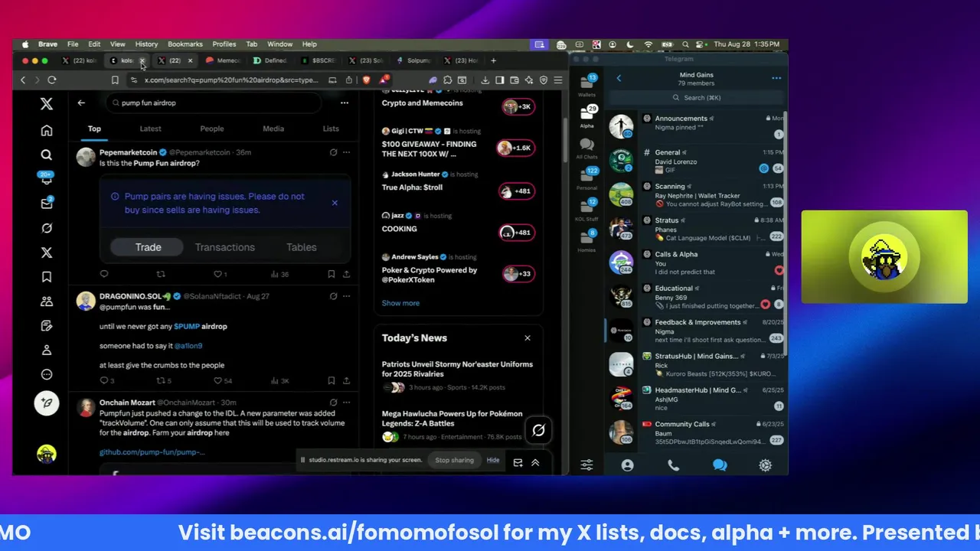Open search options three-dot menu

coord(345,103)
